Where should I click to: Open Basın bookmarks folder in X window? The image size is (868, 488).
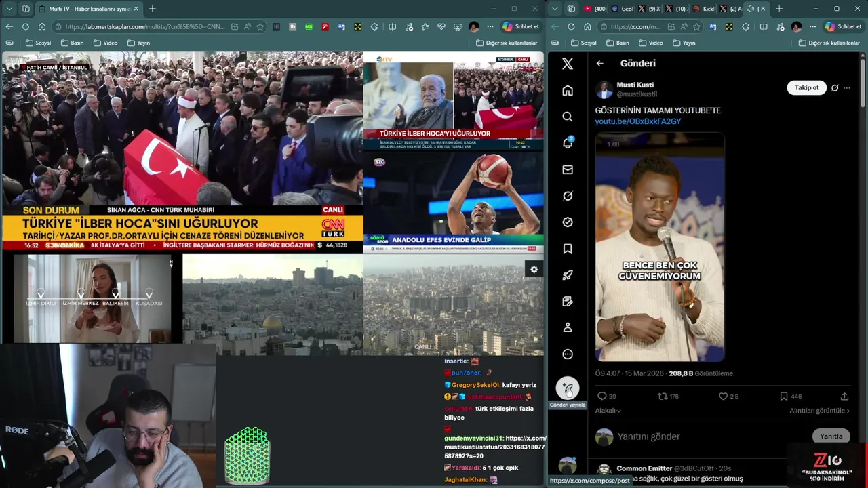(618, 43)
